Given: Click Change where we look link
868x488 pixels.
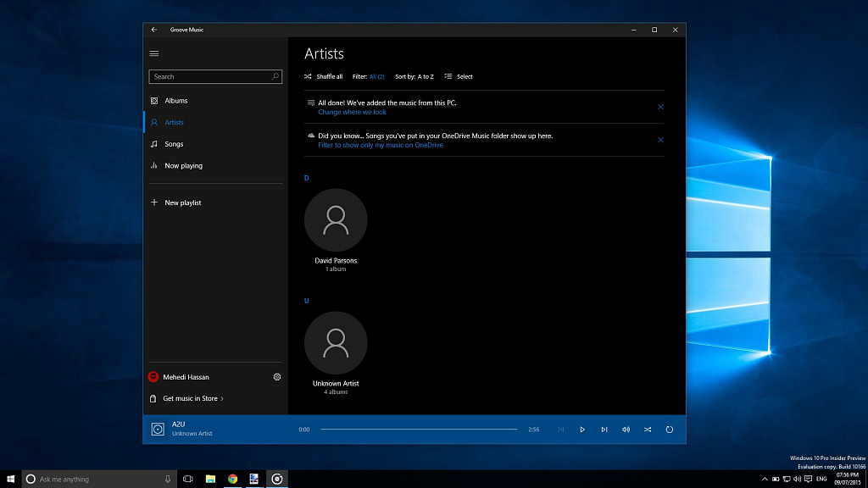Looking at the screenshot, I should pos(352,112).
